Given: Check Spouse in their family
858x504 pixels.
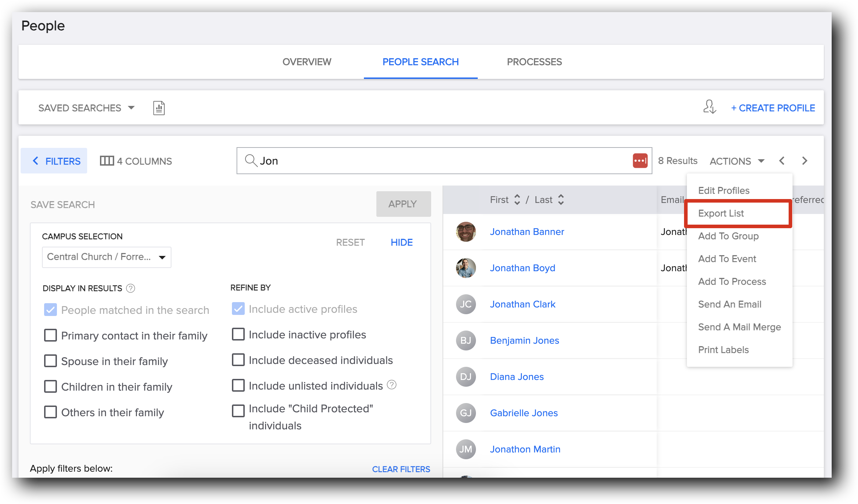Looking at the screenshot, I should 51,361.
